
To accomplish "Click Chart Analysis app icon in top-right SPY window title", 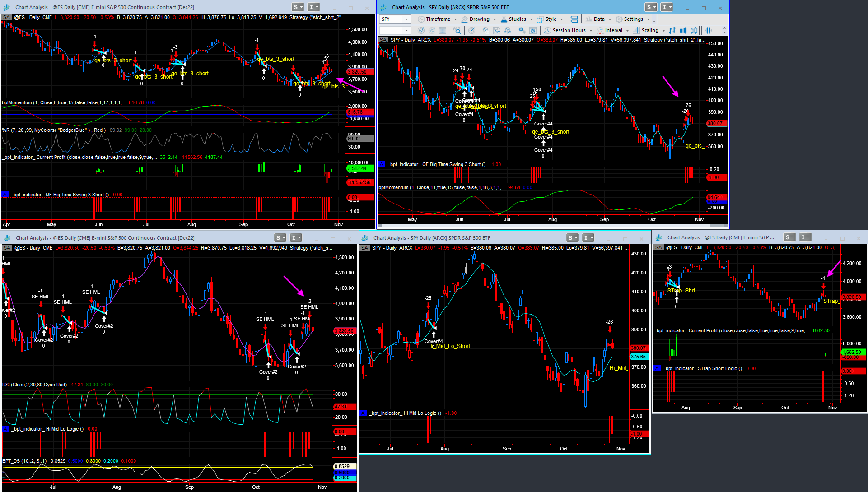I will click(x=383, y=7).
